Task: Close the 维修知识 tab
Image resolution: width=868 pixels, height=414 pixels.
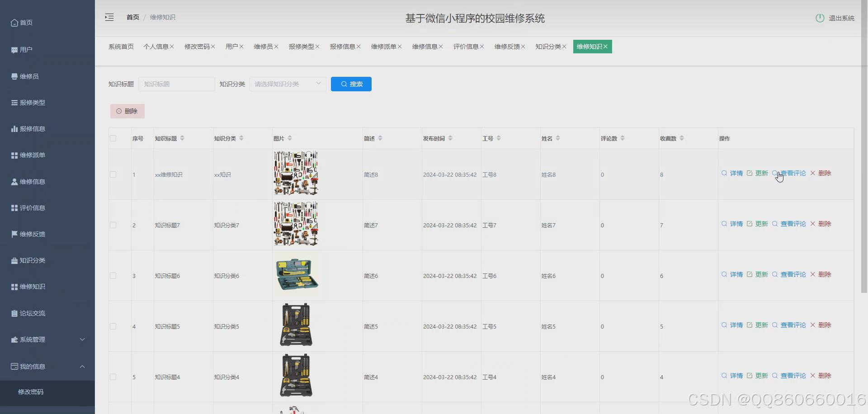Action: pyautogui.click(x=606, y=46)
